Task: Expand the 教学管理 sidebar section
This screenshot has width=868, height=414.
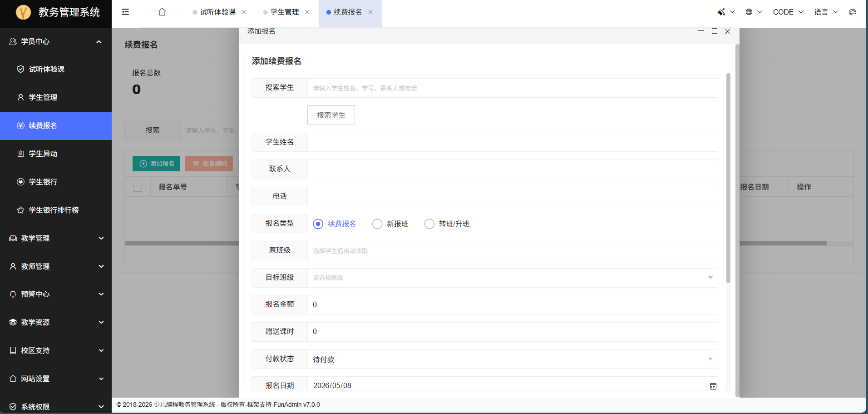Action: (x=56, y=238)
